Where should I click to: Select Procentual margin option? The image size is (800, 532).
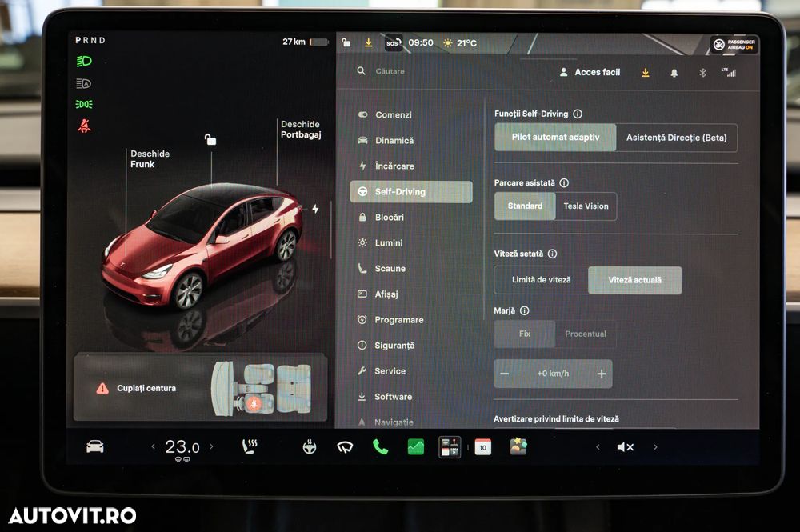point(586,334)
